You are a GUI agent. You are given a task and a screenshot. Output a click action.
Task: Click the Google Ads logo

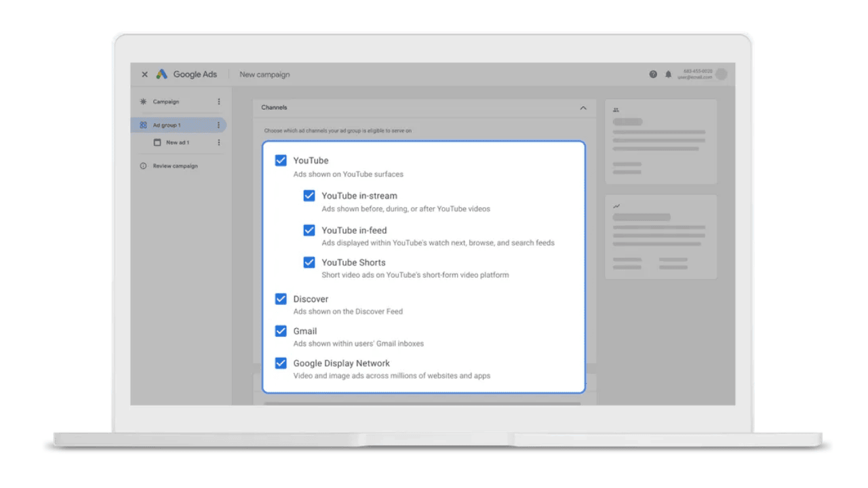pyautogui.click(x=162, y=75)
